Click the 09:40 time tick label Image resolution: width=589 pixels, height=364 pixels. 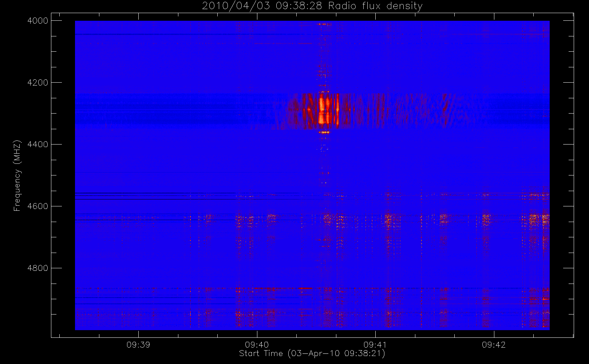pos(257,345)
